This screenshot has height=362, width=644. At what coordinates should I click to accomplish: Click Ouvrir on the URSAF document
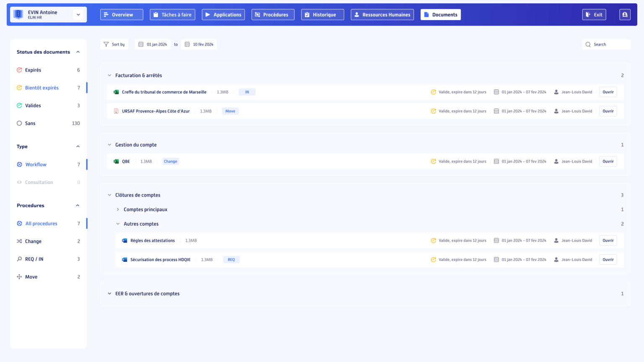click(608, 111)
